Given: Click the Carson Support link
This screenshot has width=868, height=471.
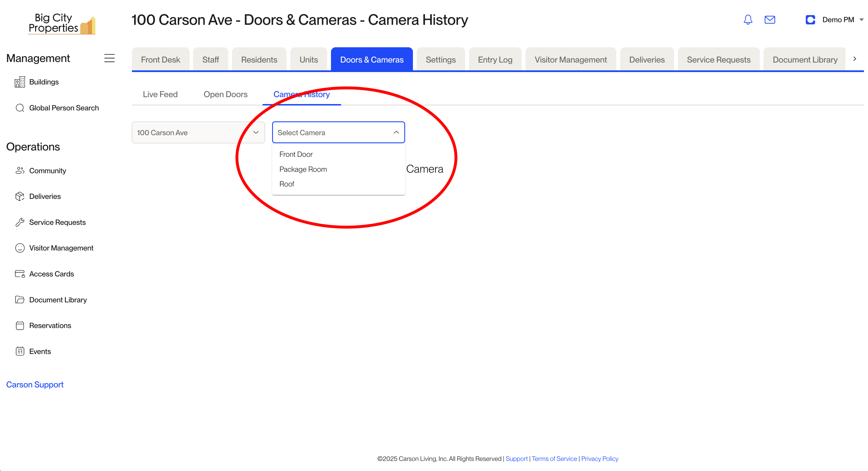Looking at the screenshot, I should click(x=35, y=385).
